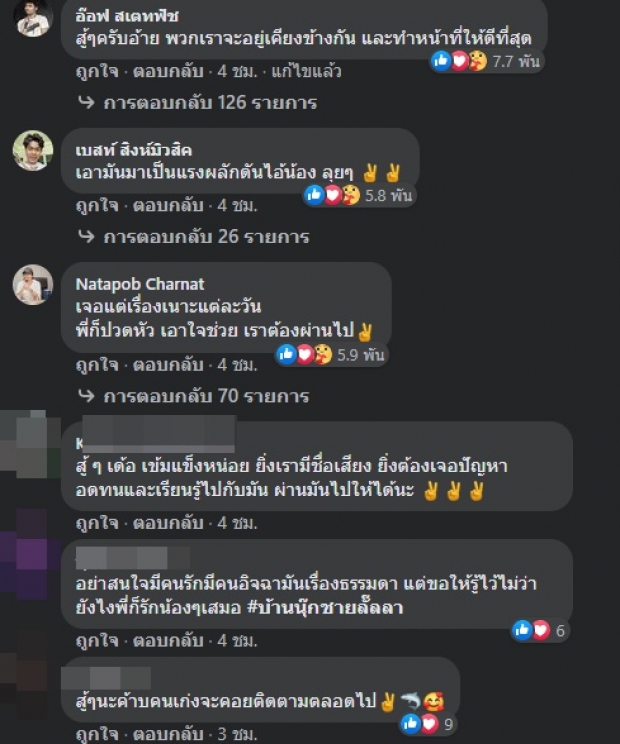Click the เบสท์ สิงห์มิวสิค name link
The width and height of the screenshot is (620, 744).
point(134,151)
